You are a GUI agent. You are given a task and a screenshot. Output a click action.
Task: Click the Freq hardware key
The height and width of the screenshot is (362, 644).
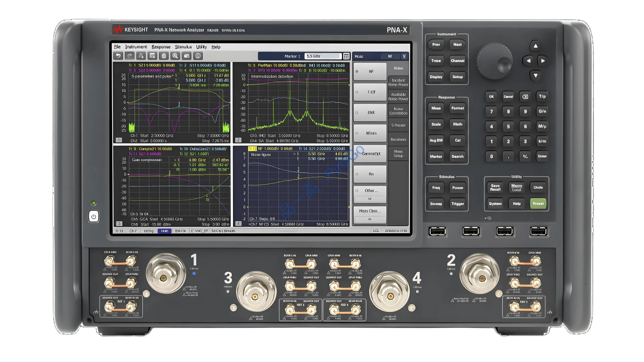tap(436, 188)
